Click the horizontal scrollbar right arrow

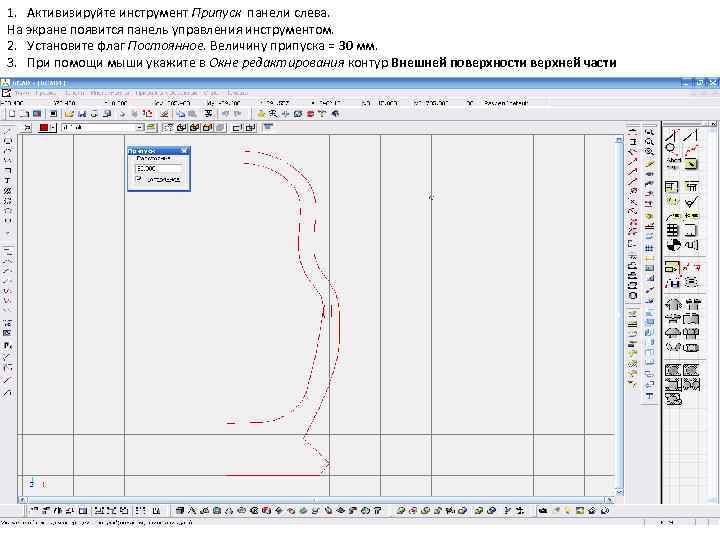click(x=609, y=500)
